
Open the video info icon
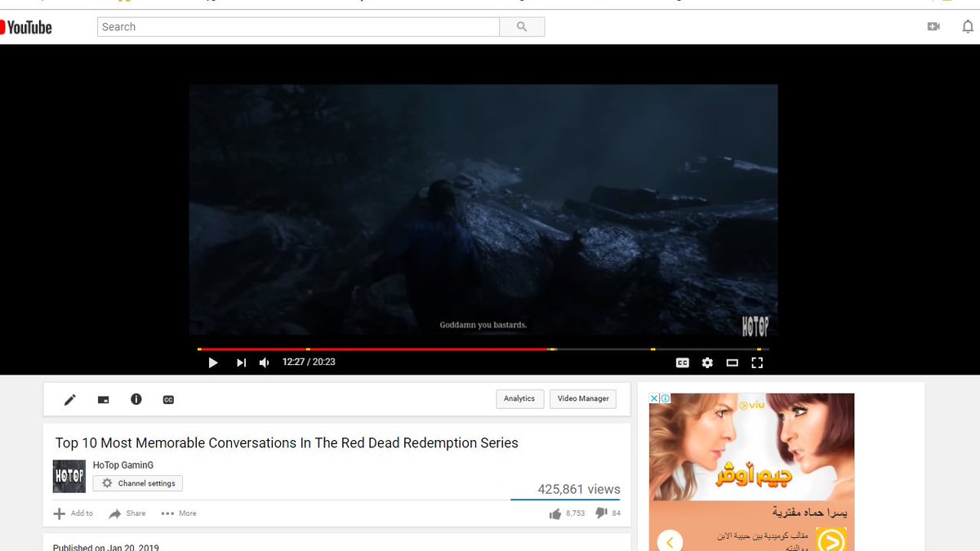(136, 399)
